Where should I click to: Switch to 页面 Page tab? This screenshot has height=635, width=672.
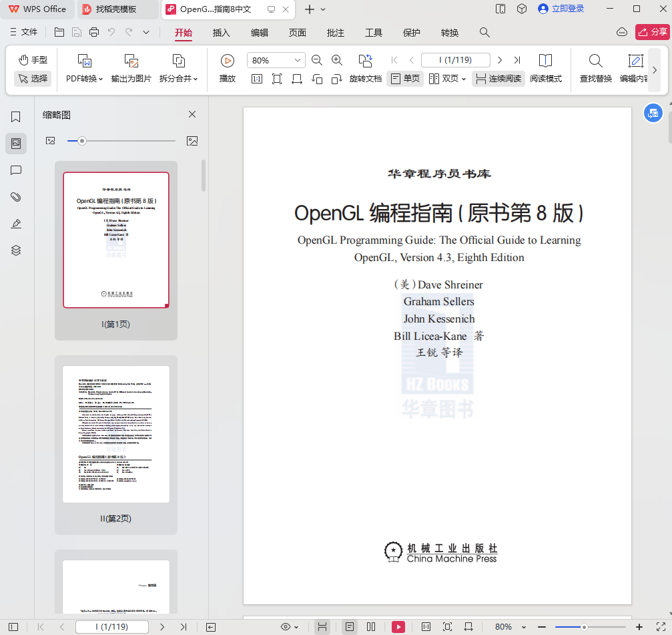point(298,33)
